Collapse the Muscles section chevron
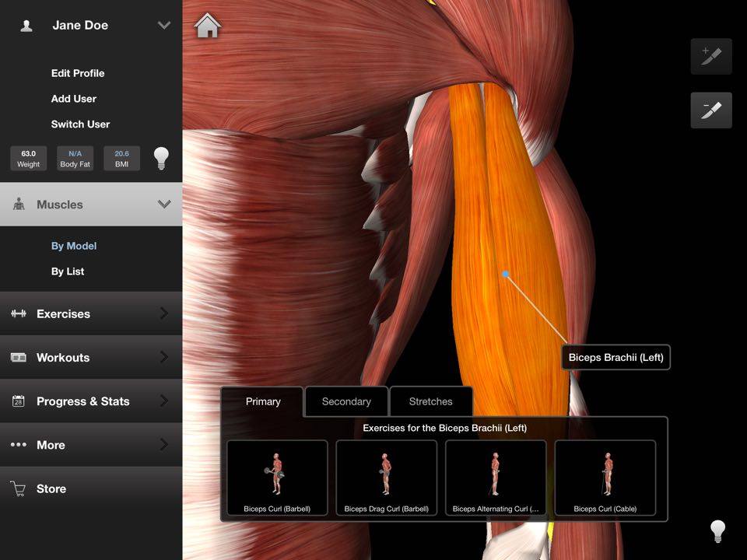This screenshot has height=560, width=747. click(x=164, y=205)
